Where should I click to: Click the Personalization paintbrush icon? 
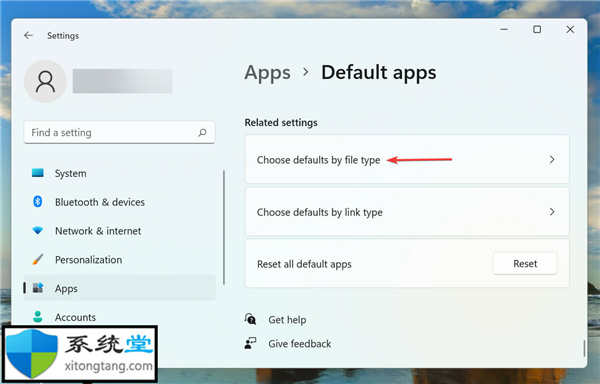pos(38,259)
